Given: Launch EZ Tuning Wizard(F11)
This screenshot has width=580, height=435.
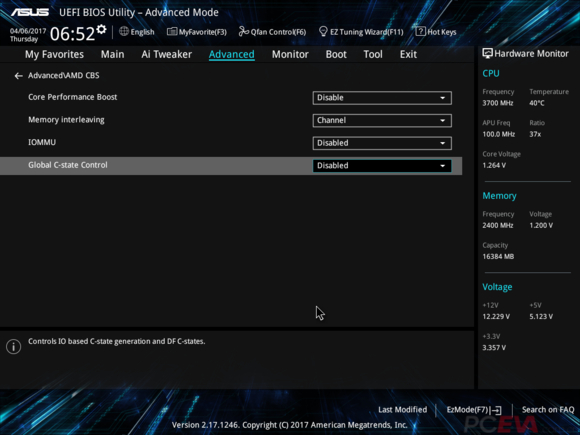Looking at the screenshot, I should coord(361,32).
